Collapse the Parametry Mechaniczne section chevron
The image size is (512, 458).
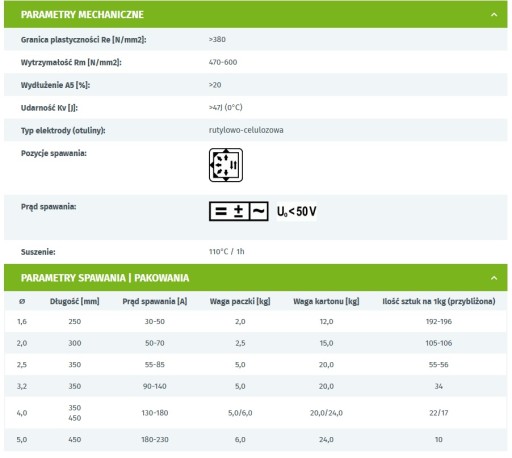coord(494,15)
